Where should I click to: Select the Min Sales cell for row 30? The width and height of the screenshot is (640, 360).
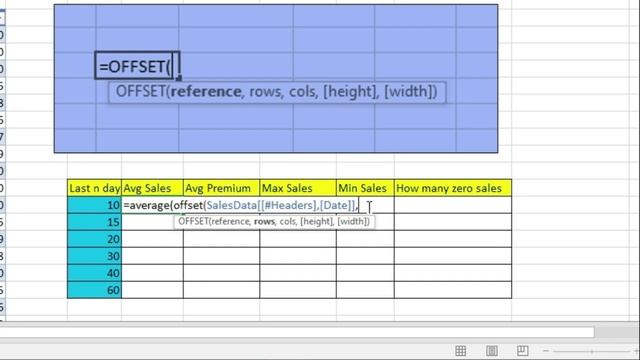(365, 256)
